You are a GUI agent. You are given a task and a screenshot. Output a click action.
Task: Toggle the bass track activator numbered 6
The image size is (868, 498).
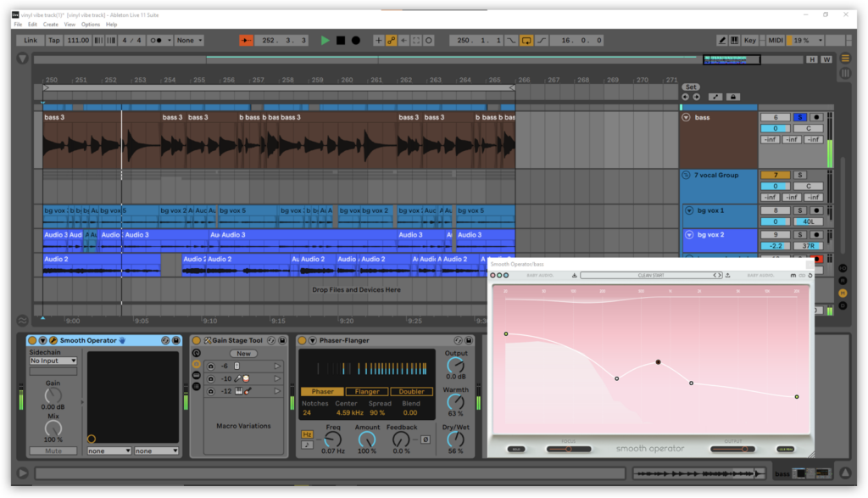[775, 117]
